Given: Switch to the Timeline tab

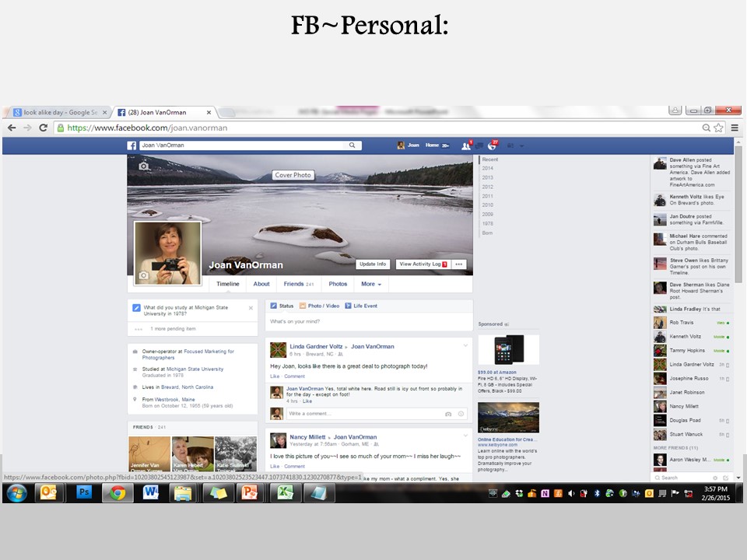Looking at the screenshot, I should 228,284.
